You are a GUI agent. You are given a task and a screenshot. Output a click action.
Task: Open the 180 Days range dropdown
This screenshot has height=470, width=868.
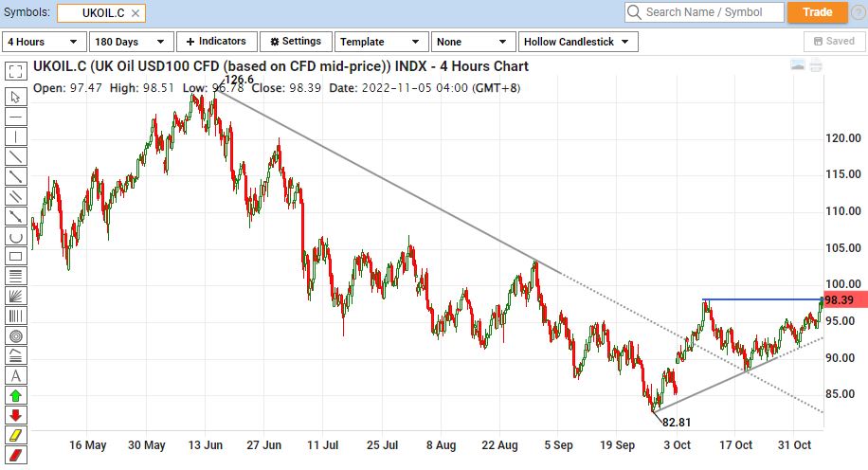tap(131, 42)
